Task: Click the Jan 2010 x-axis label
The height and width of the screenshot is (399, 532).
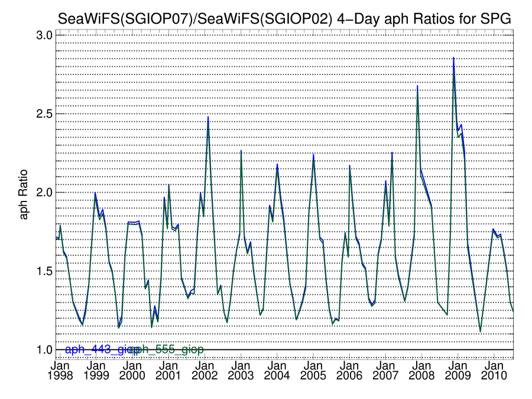Action: (x=494, y=371)
